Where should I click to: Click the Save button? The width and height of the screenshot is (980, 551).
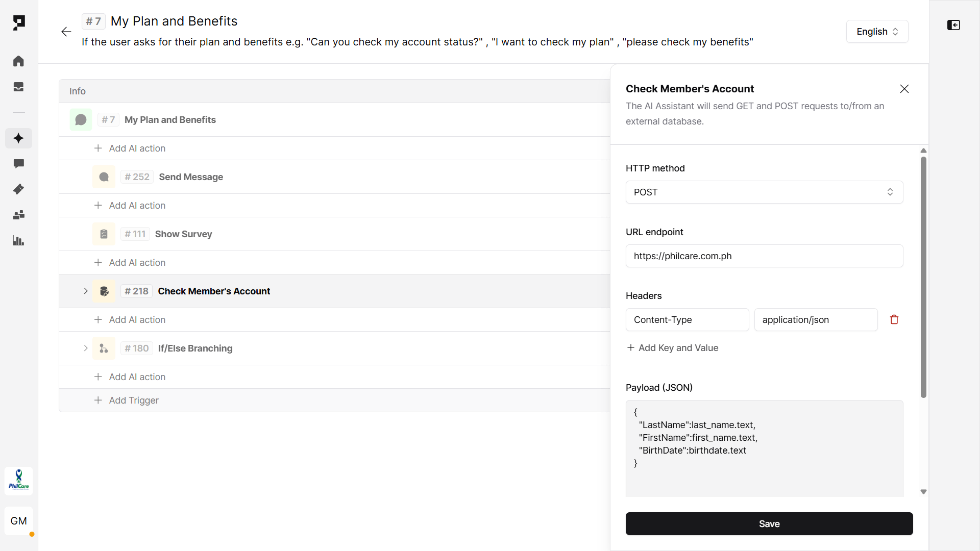pyautogui.click(x=769, y=524)
